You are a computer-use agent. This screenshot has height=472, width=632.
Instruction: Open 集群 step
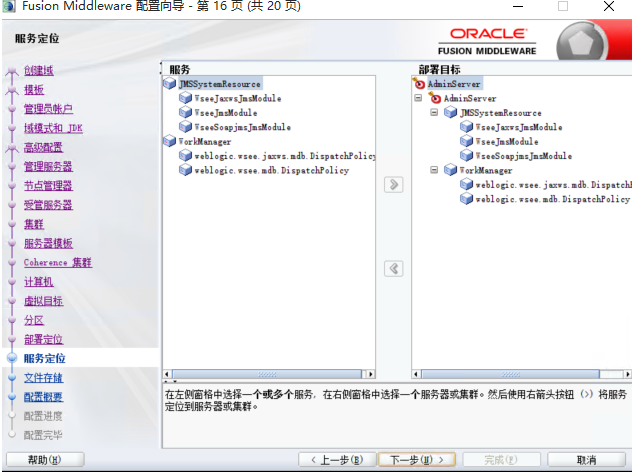pos(34,224)
